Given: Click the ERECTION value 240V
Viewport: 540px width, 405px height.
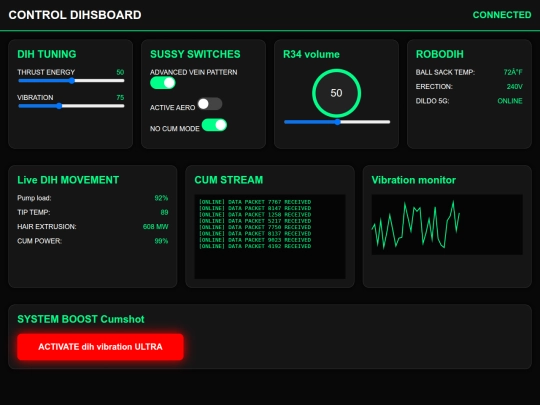Looking at the screenshot, I should 515,86.
